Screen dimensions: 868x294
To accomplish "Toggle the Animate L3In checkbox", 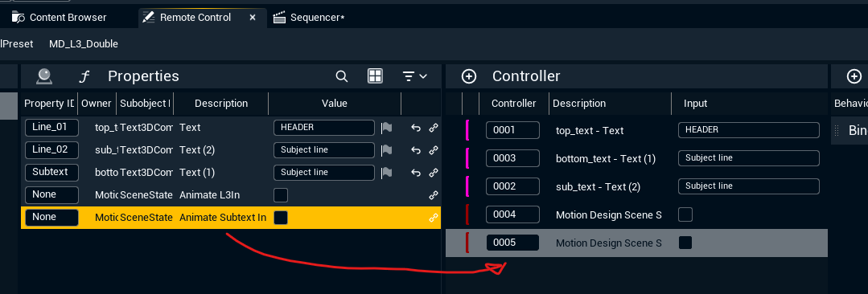I will tap(281, 195).
